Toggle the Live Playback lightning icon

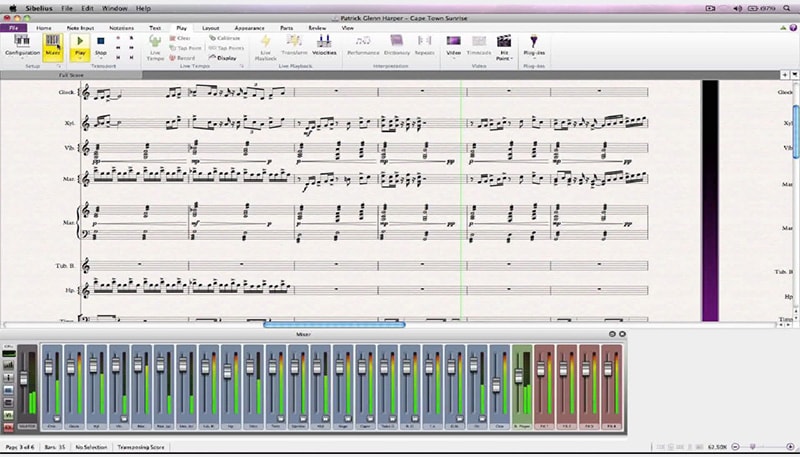pyautogui.click(x=265, y=41)
